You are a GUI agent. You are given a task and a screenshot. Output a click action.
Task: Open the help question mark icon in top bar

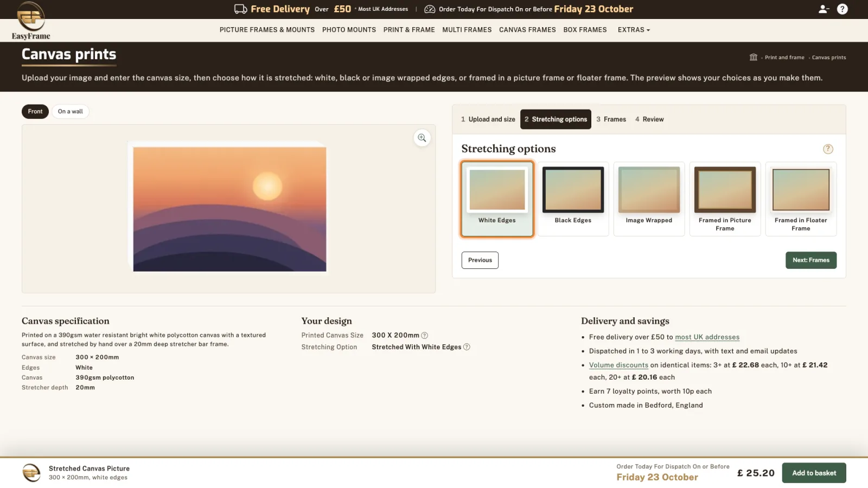tap(842, 9)
